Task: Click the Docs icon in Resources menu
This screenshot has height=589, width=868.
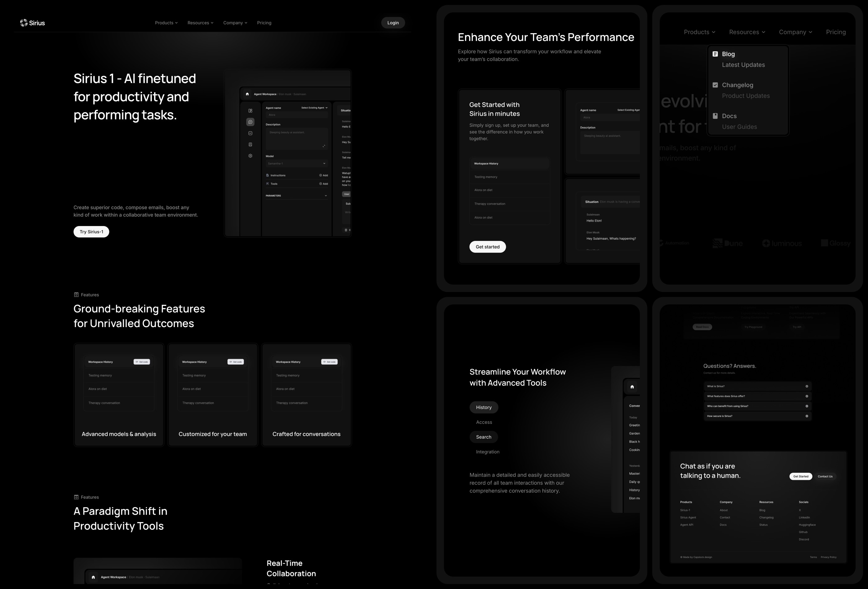Action: [715, 116]
